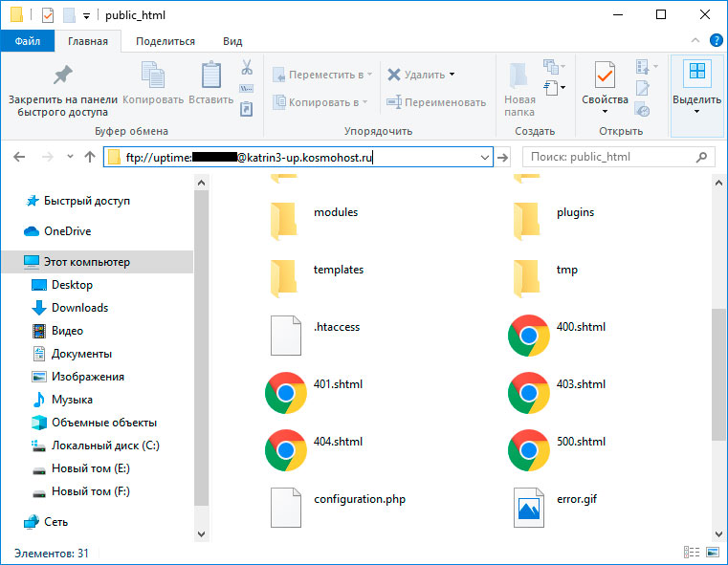Image resolution: width=728 pixels, height=565 pixels.
Task: Click the Переименовать button
Action: 436,102
